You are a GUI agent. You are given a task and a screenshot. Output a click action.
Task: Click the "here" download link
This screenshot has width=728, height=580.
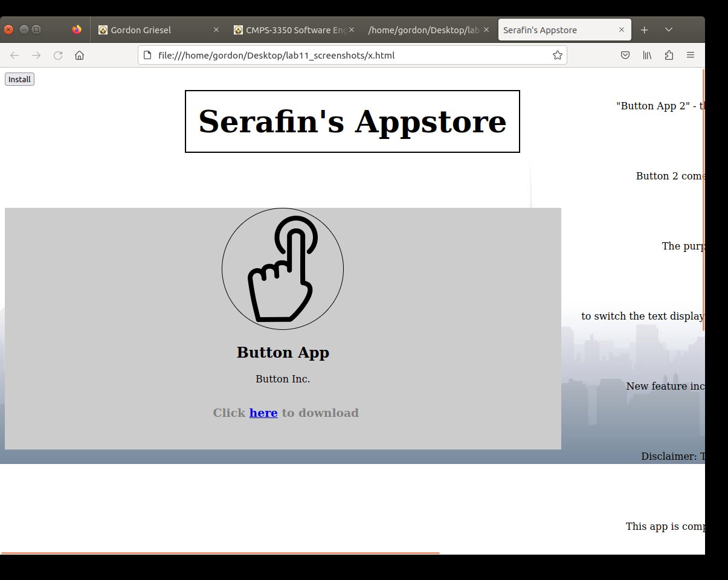[263, 413]
